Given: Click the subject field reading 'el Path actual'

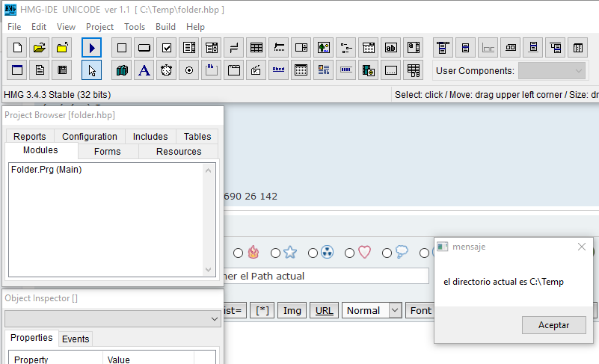Looking at the screenshot, I should 326,276.
